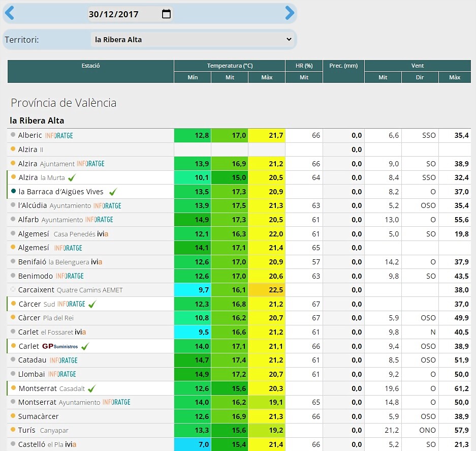
Task: Open Carlet el Fossaret station link
Action: tap(46, 332)
